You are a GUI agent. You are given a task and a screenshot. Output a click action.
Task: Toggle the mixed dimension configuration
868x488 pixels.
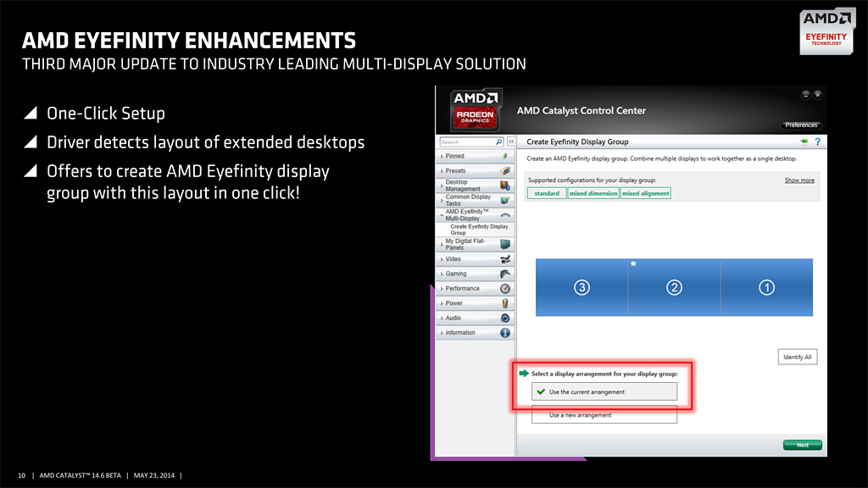[x=593, y=193]
